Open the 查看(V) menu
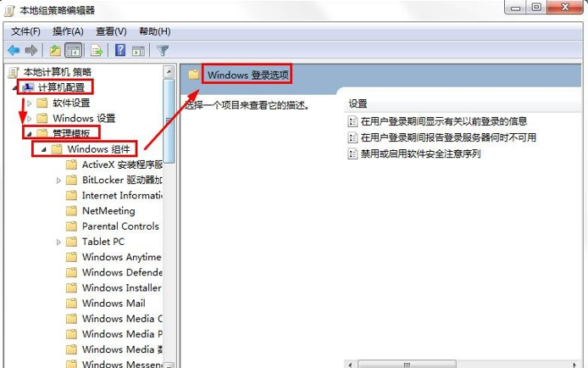 click(x=111, y=31)
